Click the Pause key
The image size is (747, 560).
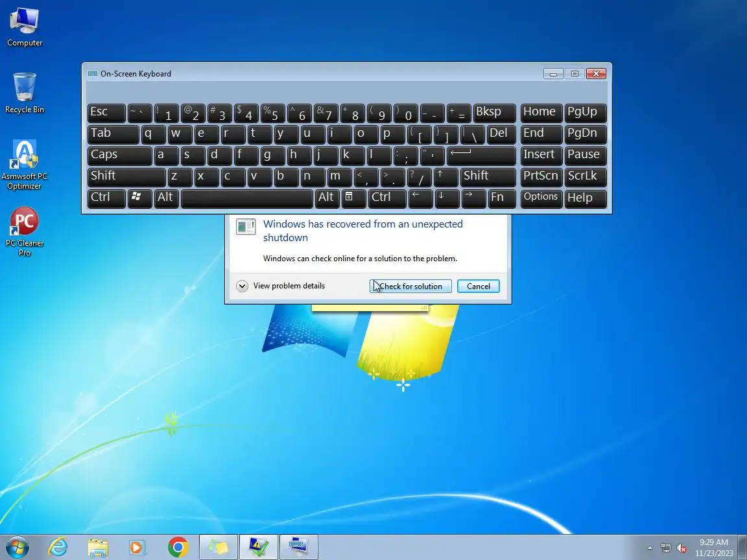pyautogui.click(x=586, y=156)
